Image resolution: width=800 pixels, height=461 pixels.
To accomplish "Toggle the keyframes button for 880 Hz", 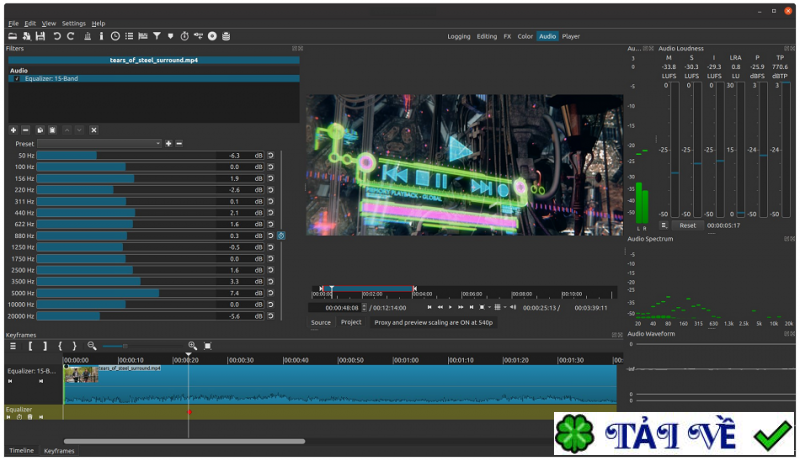I will [281, 236].
